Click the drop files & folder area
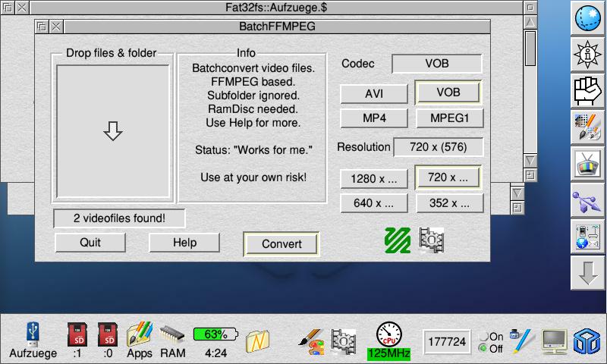Image resolution: width=607 pixels, height=364 pixels. click(113, 132)
